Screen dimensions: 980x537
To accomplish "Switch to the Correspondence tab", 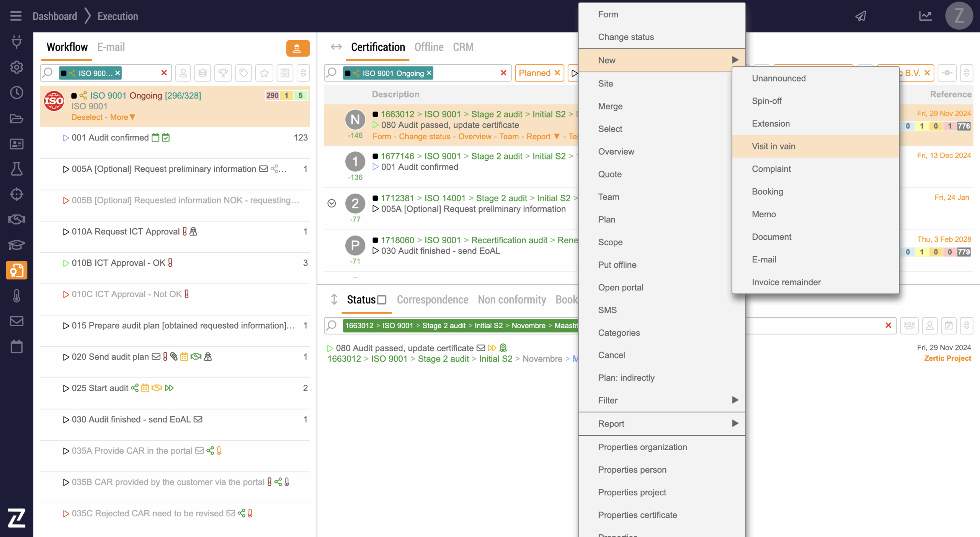I will (x=432, y=299).
